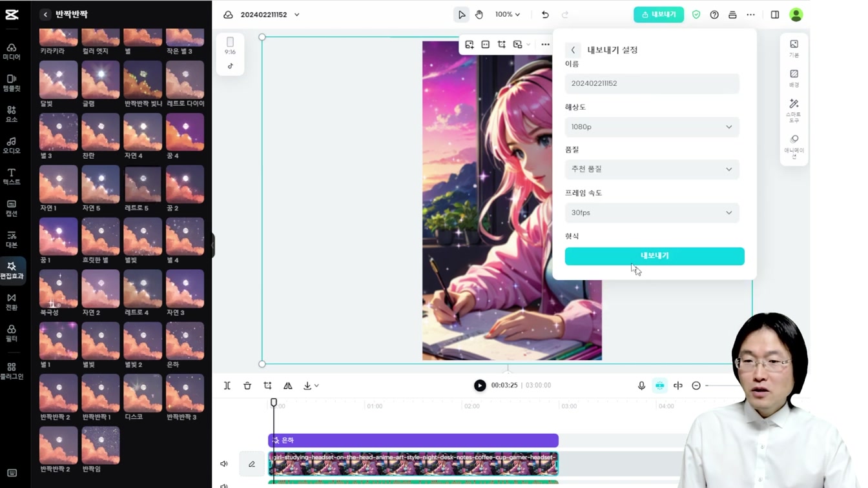The width and height of the screenshot is (868, 488).
Task: Open the 텍스트 text panel
Action: pos(12,177)
